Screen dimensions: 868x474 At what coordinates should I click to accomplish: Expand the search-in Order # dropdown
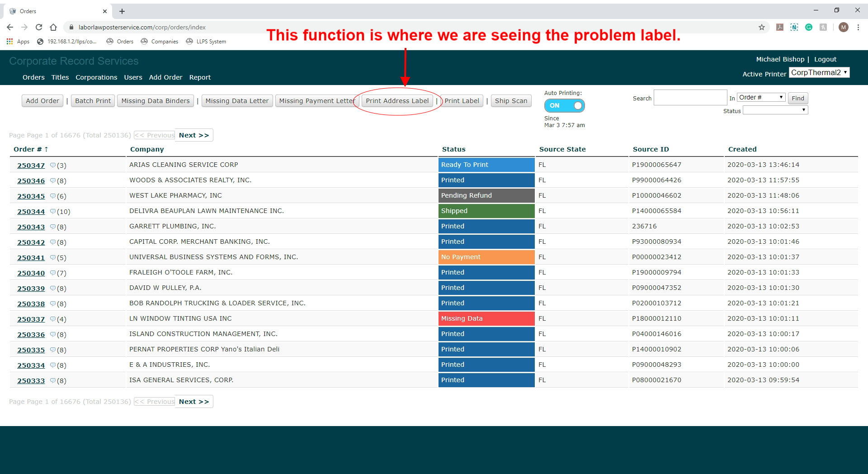pos(761,98)
